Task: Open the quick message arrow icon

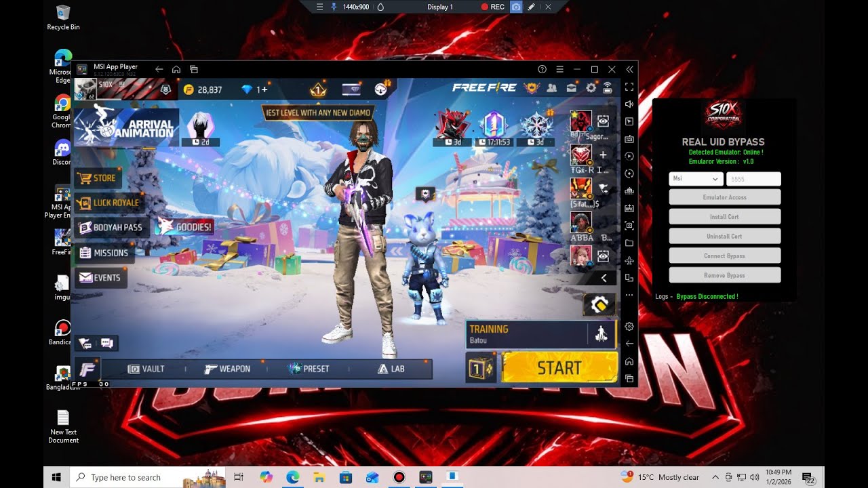Action: pyautogui.click(x=85, y=343)
